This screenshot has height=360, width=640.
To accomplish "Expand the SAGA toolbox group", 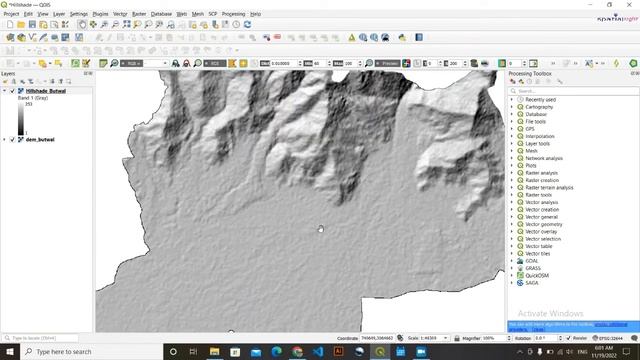I will pyautogui.click(x=512, y=283).
